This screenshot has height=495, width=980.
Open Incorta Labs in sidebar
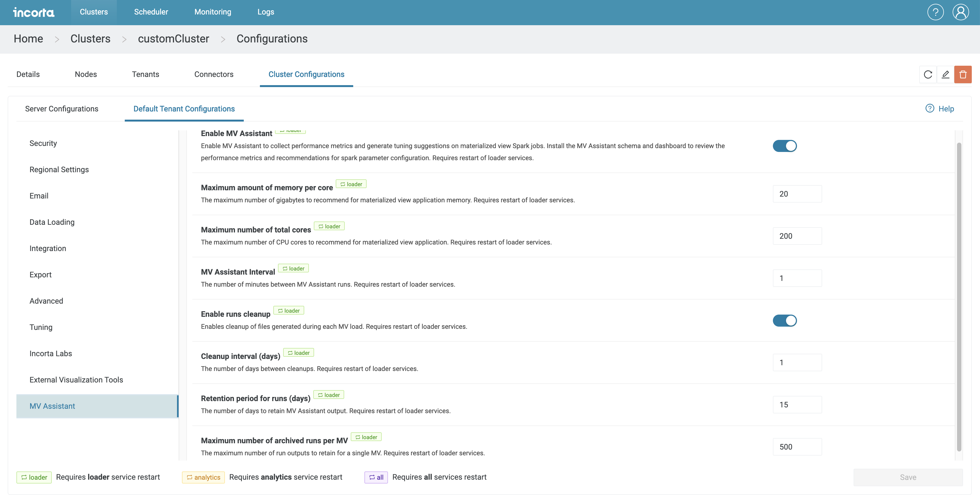(x=97, y=354)
